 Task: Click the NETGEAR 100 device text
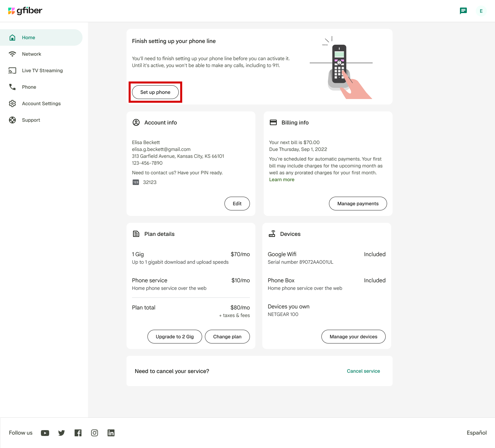[283, 314]
